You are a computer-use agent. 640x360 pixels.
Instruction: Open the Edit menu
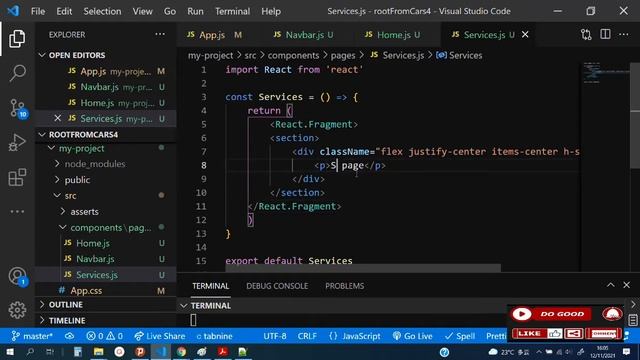[64, 11]
